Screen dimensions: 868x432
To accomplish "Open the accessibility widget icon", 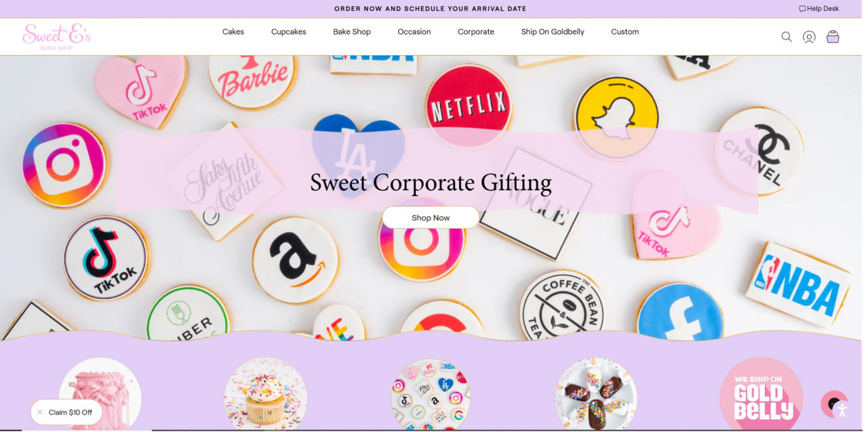I will click(x=842, y=410).
